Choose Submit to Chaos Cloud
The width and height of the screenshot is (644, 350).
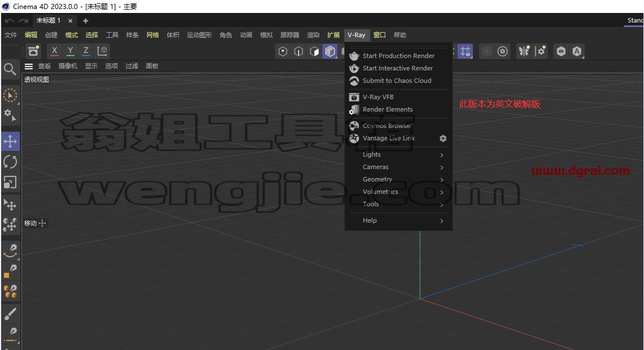click(x=398, y=81)
